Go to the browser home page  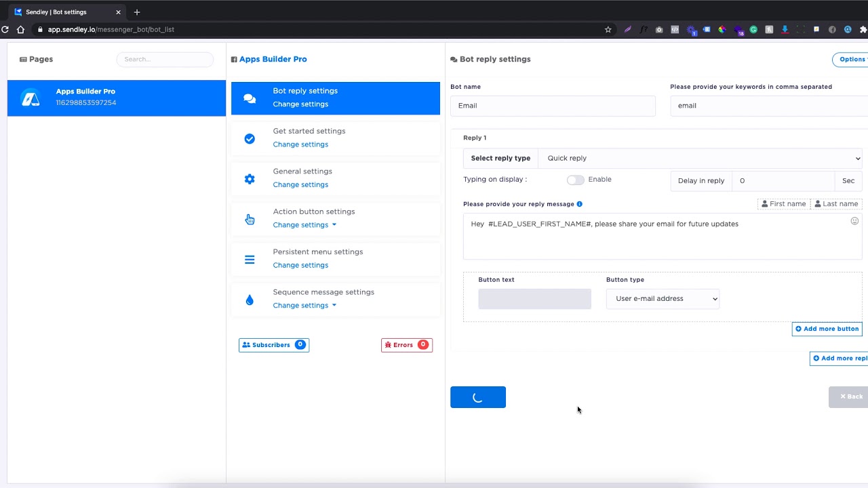click(20, 29)
